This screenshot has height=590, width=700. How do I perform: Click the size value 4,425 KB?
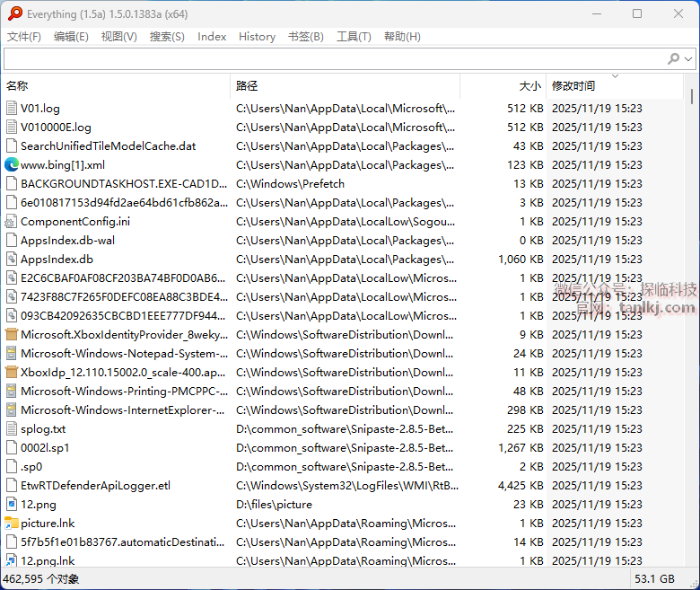pos(521,486)
